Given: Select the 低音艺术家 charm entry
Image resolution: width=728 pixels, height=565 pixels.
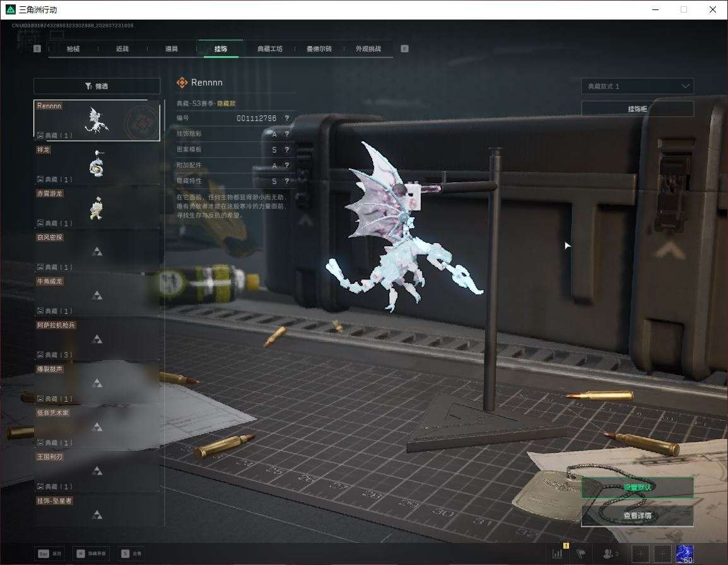Looking at the screenshot, I should click(x=97, y=427).
